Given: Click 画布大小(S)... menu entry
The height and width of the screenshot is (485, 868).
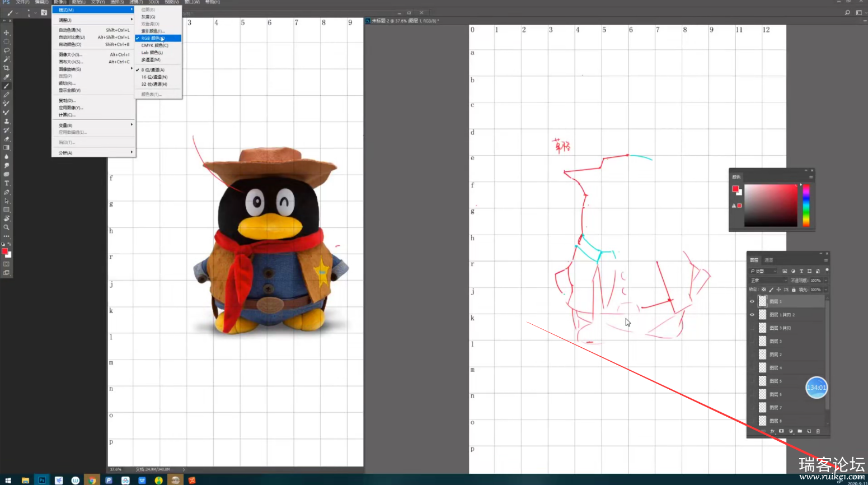Looking at the screenshot, I should 93,62.
